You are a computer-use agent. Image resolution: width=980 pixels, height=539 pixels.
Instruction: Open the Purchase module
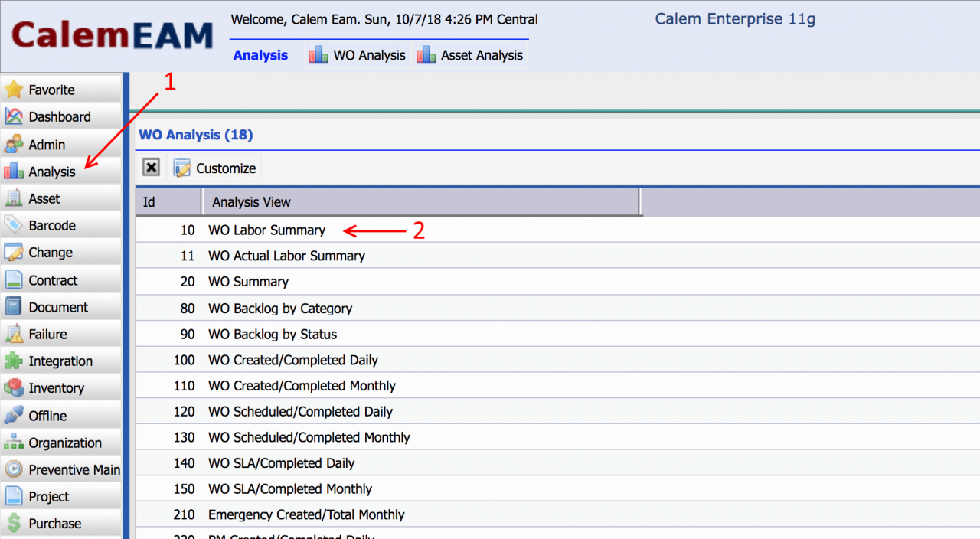click(x=60, y=524)
